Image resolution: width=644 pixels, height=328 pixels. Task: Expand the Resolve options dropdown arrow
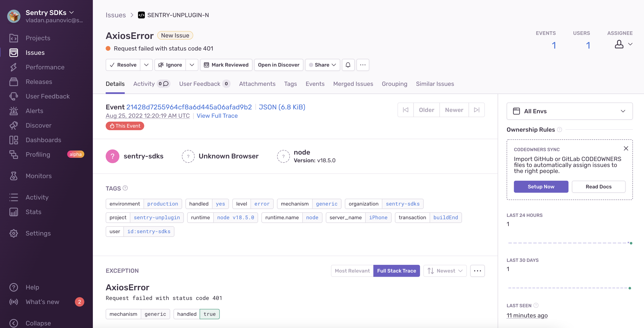pyautogui.click(x=146, y=65)
